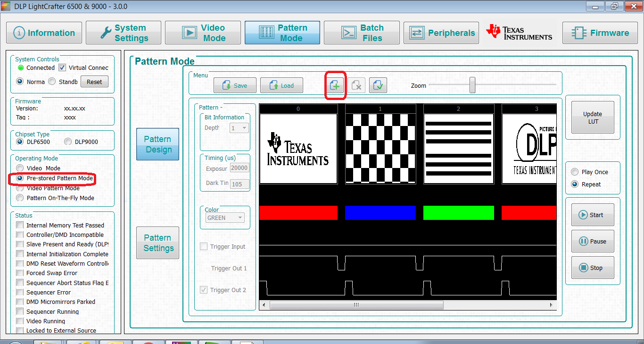Screen dimensions: 644x344
Task: Check Forced Swap Error status box
Action: tap(20, 273)
